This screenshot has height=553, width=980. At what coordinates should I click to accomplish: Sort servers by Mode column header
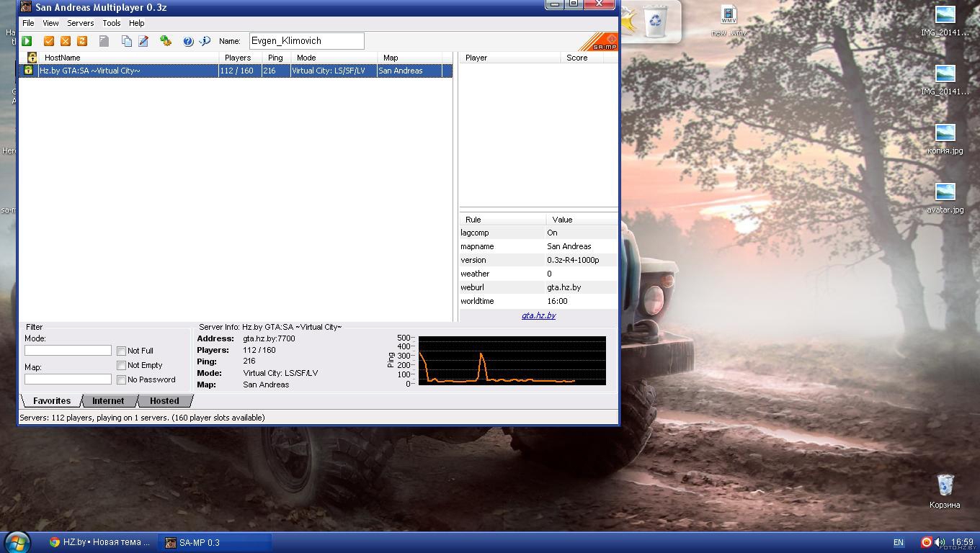tap(334, 58)
